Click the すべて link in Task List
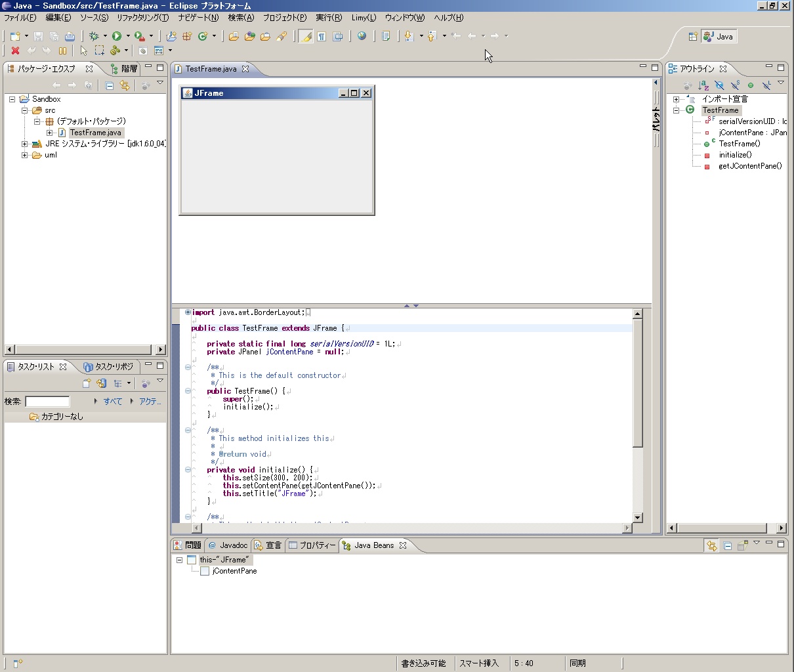This screenshot has width=794, height=672. tap(112, 402)
